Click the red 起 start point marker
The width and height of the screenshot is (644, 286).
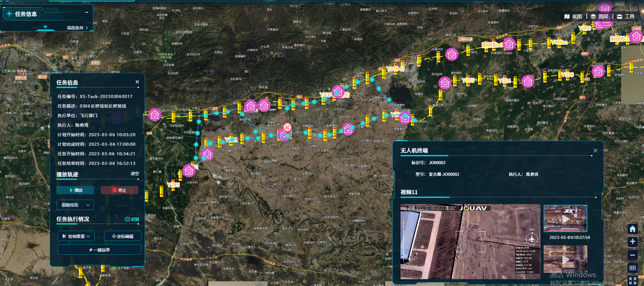pos(288,128)
